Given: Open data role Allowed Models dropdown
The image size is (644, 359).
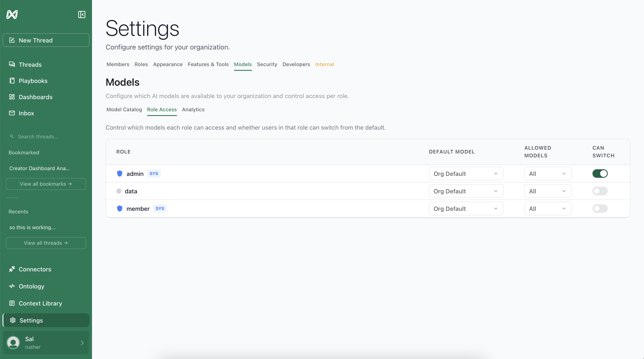Looking at the screenshot, I should (x=548, y=191).
